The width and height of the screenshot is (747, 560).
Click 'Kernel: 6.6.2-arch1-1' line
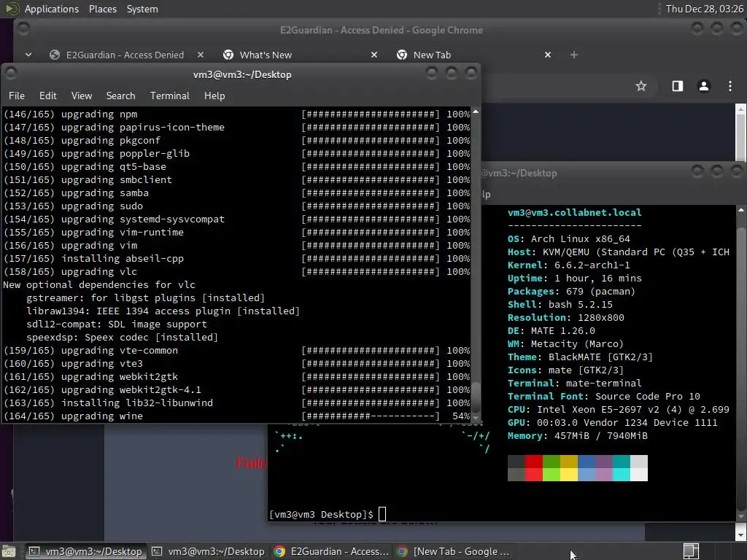click(569, 265)
